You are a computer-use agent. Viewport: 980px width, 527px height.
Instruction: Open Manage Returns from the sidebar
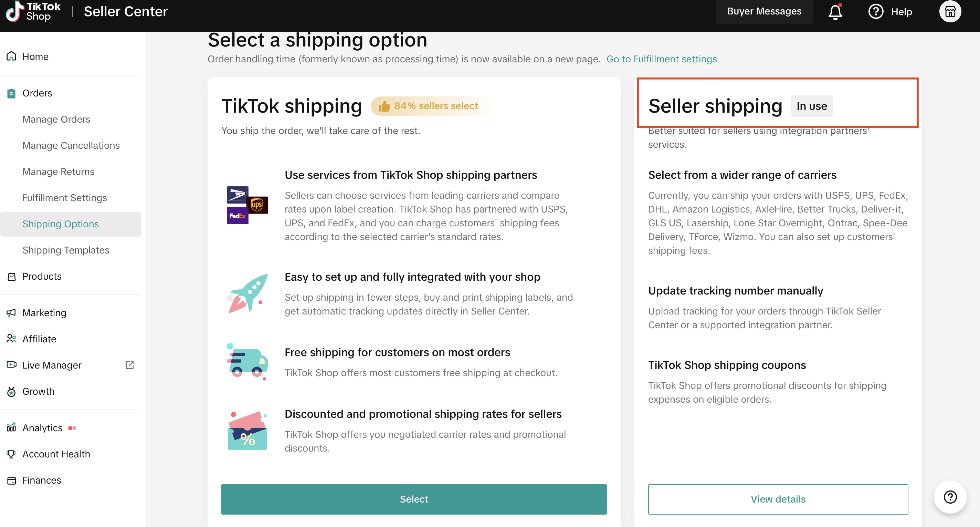(58, 171)
